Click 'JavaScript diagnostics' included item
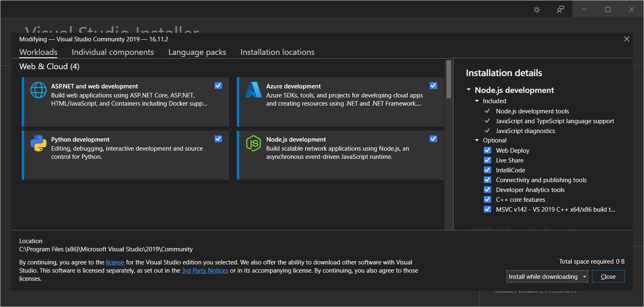 tap(525, 131)
